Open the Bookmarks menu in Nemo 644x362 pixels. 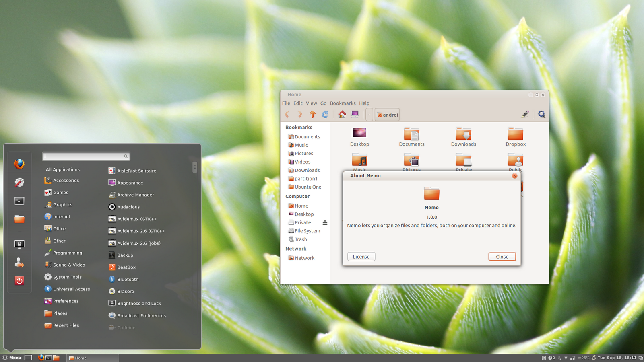(343, 103)
